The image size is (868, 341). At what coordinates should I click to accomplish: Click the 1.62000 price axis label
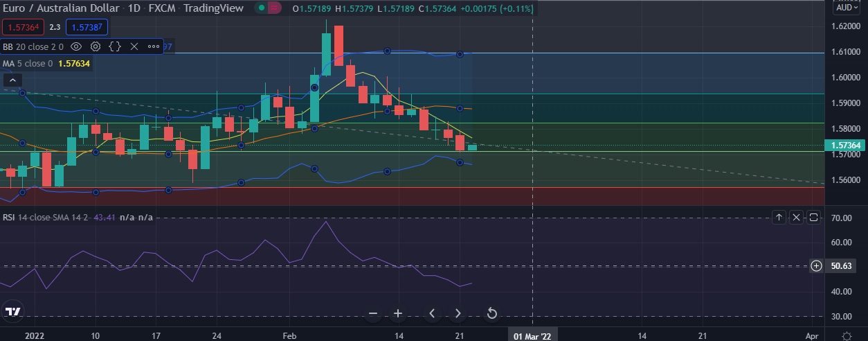pos(847,26)
